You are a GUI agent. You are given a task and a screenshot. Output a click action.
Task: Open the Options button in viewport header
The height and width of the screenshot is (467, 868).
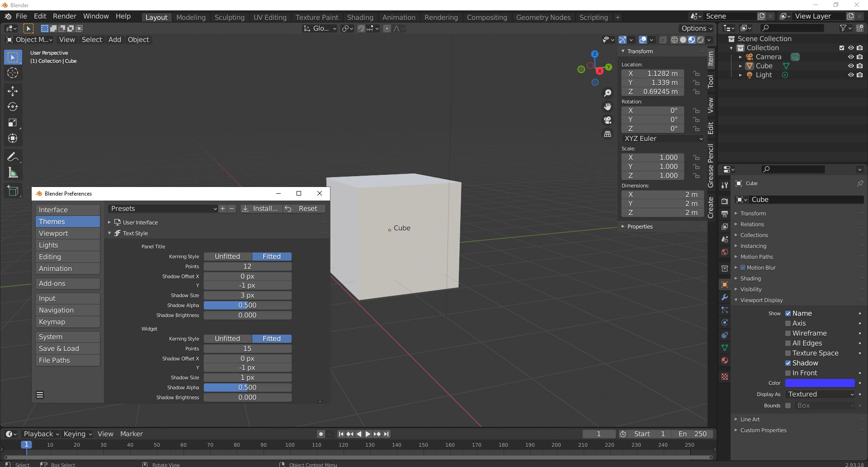point(697,28)
